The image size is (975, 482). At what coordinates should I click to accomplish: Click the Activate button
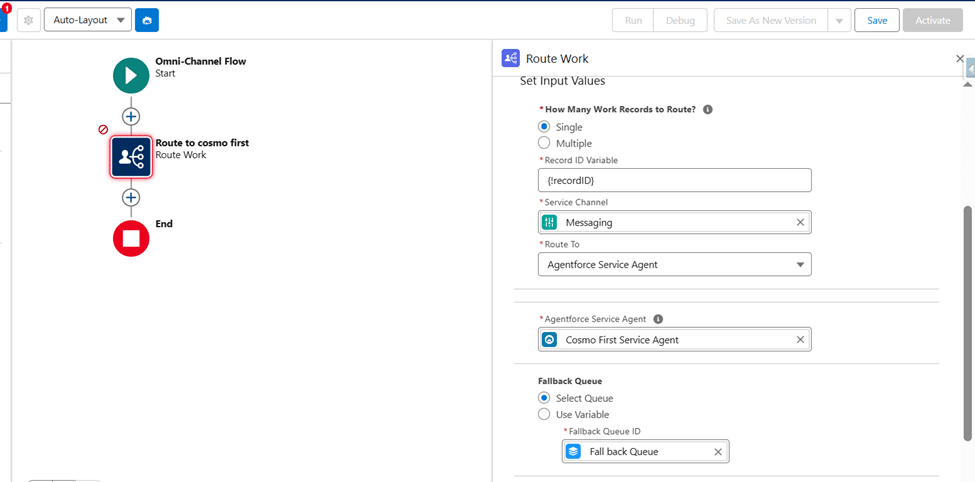tap(933, 20)
